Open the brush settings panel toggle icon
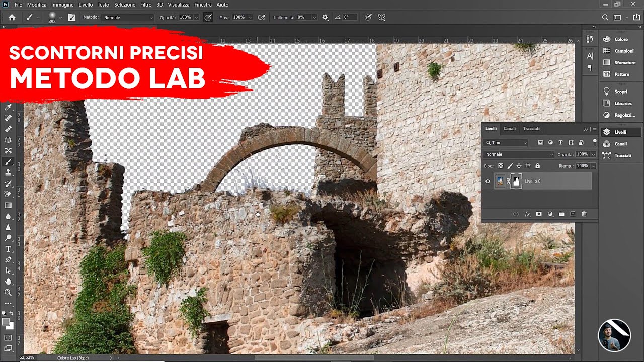 [72, 17]
